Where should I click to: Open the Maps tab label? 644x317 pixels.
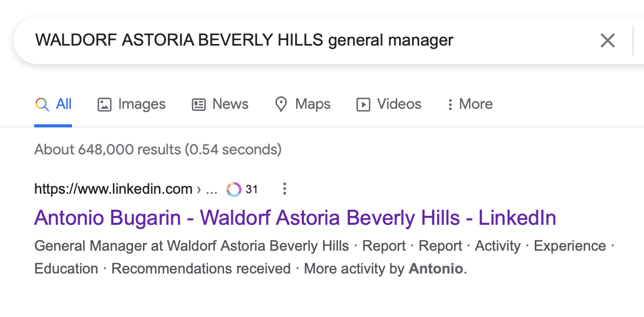pyautogui.click(x=313, y=104)
